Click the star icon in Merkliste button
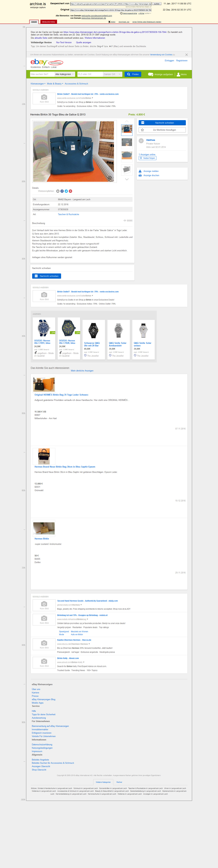The image size is (218, 868). pos(142,130)
